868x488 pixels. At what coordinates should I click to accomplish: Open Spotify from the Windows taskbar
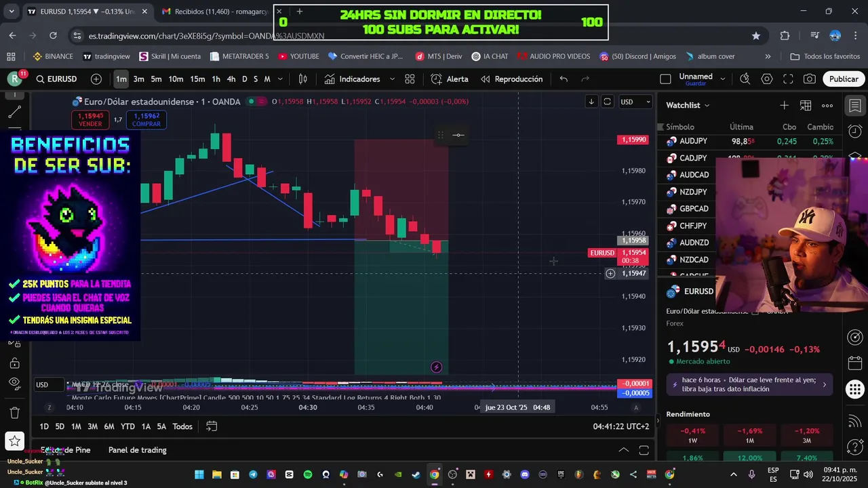[308, 474]
